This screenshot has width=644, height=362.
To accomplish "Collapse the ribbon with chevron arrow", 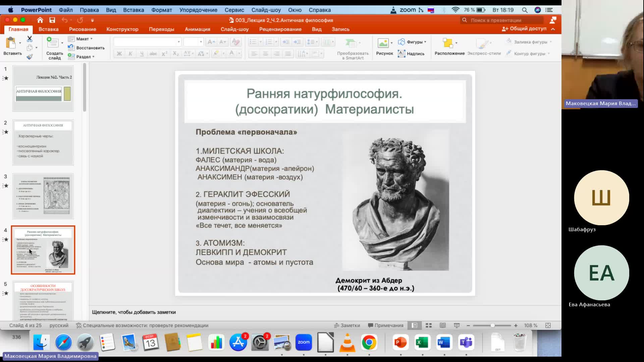I will pos(553,29).
